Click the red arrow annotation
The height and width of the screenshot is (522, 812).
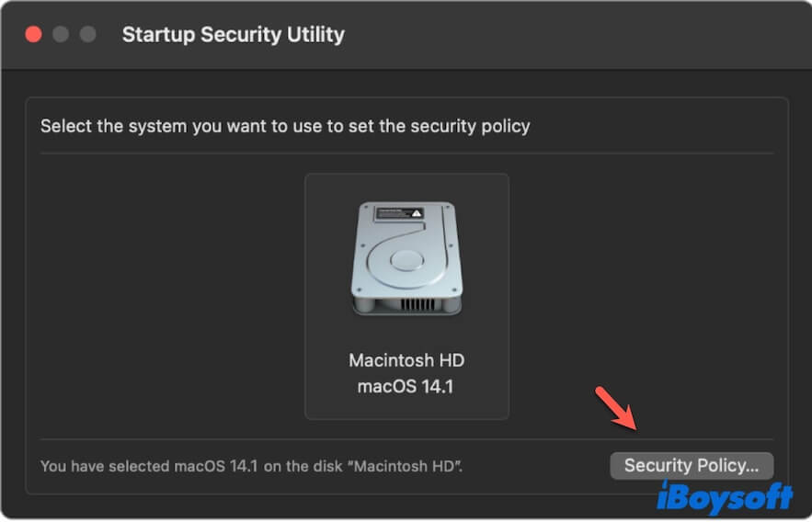pos(615,409)
